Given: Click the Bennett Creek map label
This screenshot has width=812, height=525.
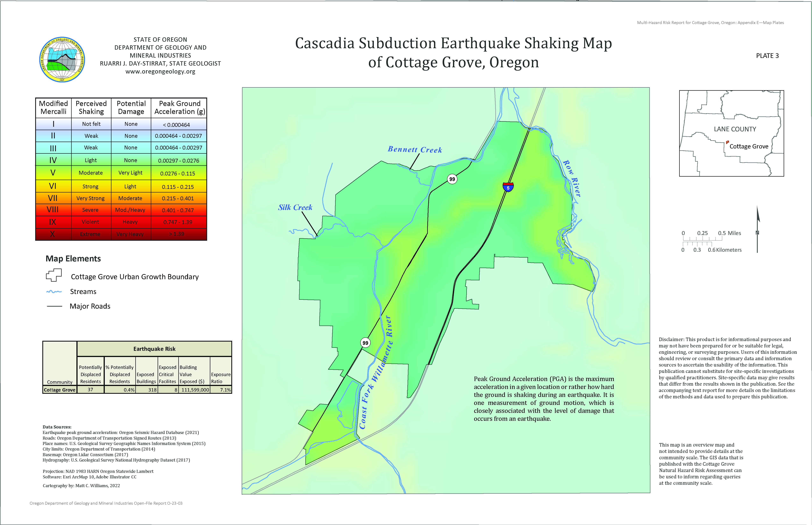Looking at the screenshot, I should [x=415, y=150].
